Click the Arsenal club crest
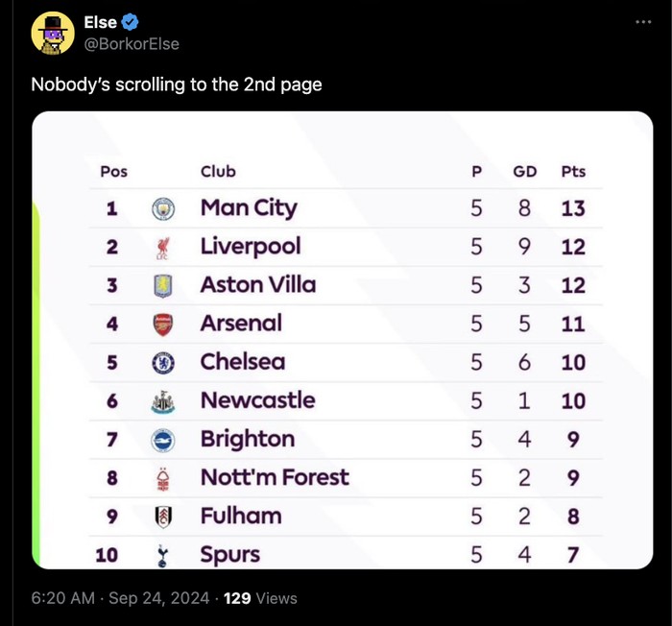 (163, 325)
